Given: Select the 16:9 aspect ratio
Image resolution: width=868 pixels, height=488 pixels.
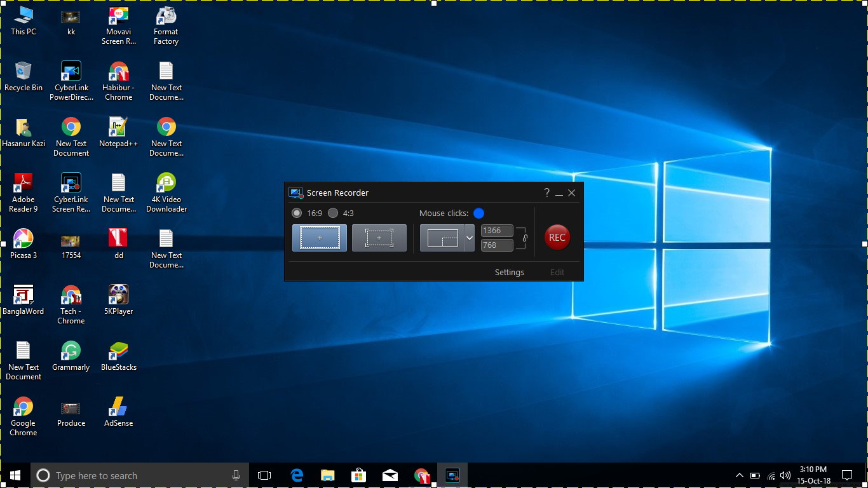Looking at the screenshot, I should [297, 213].
